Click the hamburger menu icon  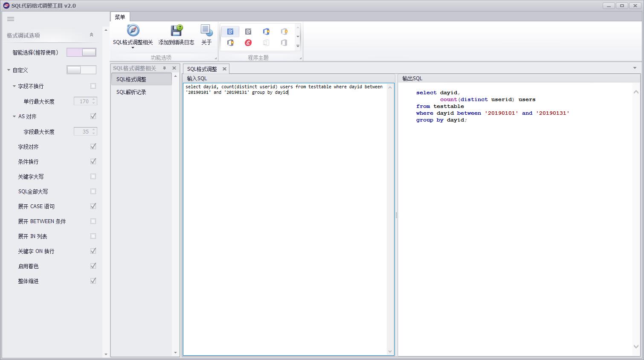click(x=11, y=19)
